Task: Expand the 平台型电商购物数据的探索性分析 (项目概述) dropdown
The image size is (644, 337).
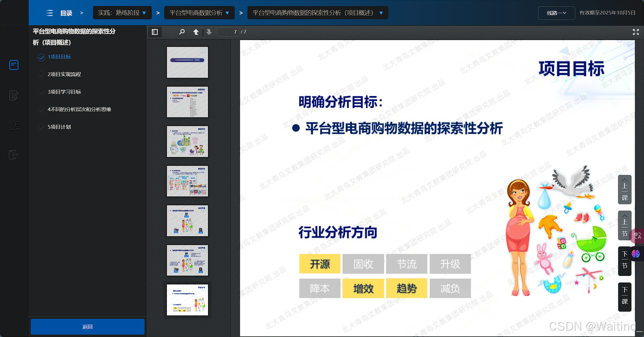Action: (x=318, y=13)
